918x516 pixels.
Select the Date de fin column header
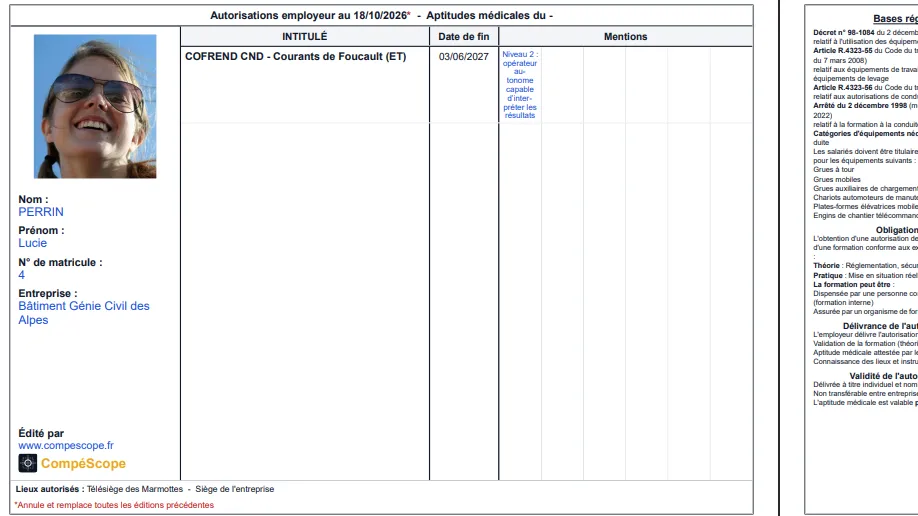(x=464, y=36)
